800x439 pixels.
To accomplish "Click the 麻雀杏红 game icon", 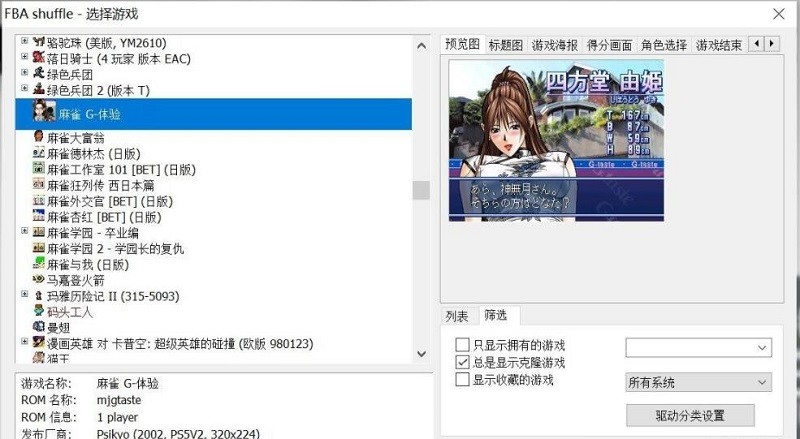I will coord(39,216).
